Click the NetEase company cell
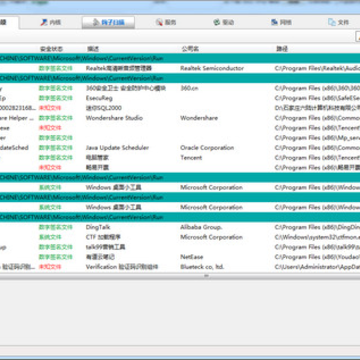This screenshot has width=360, height=360. click(x=192, y=257)
